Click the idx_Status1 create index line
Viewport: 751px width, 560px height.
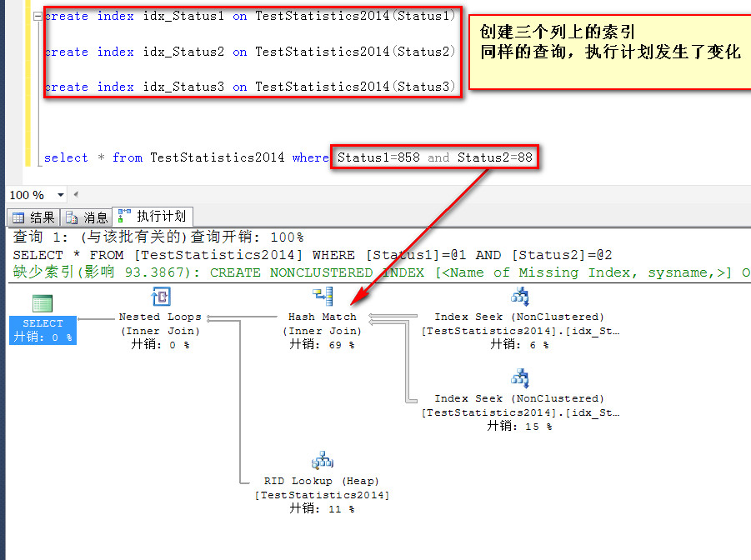click(x=249, y=17)
